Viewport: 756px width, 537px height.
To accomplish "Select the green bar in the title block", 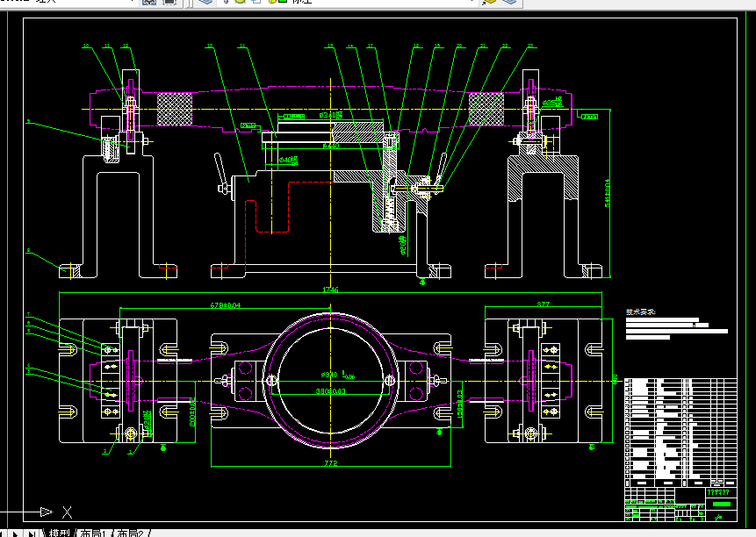I will click(x=722, y=505).
